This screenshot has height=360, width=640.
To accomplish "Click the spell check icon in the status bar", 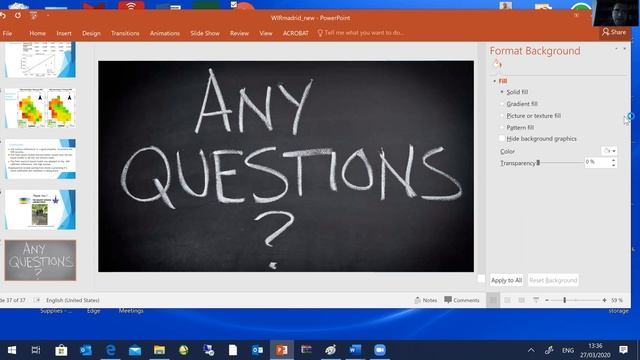I will [37, 300].
